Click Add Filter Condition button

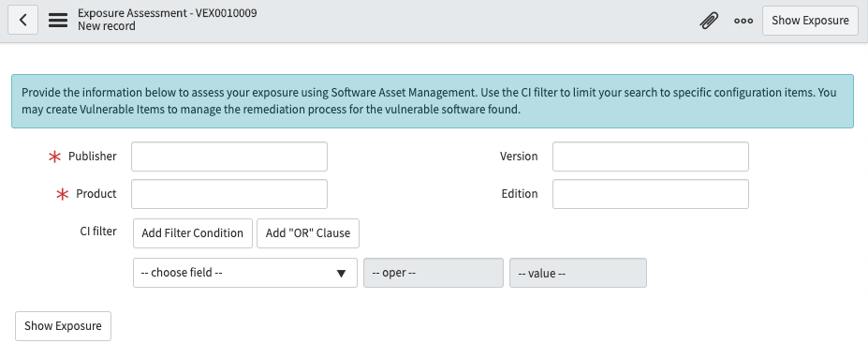click(193, 233)
